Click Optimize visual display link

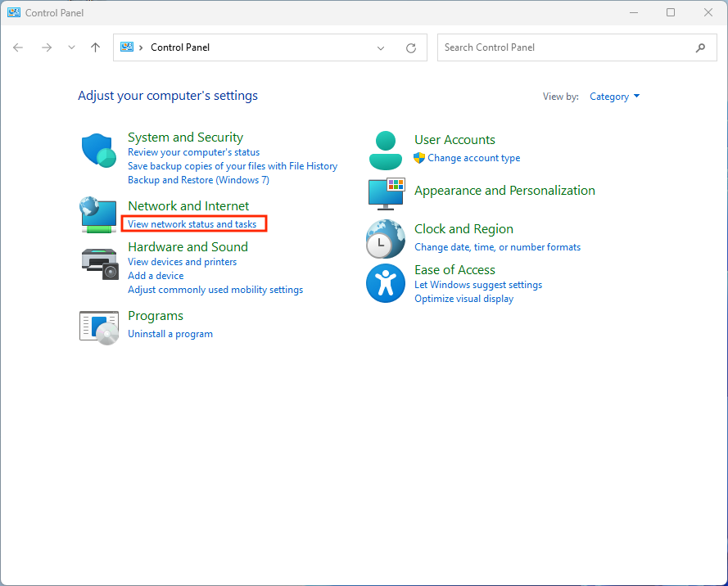point(463,299)
